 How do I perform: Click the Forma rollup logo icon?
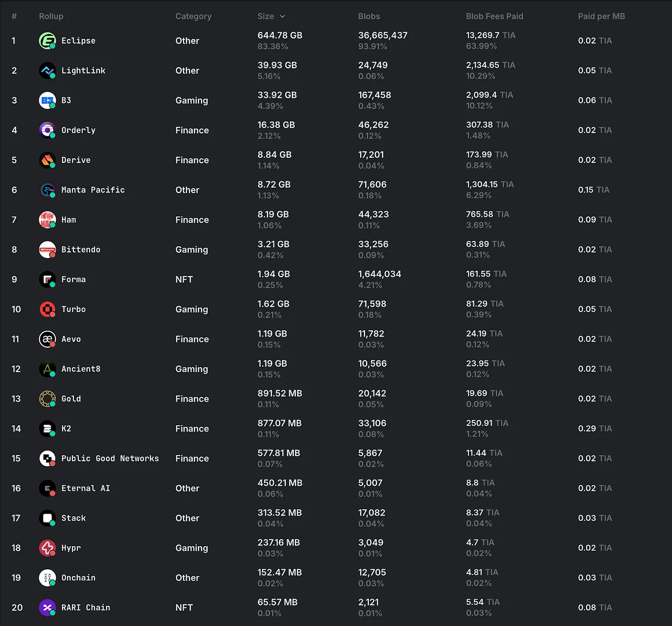pyautogui.click(x=47, y=279)
